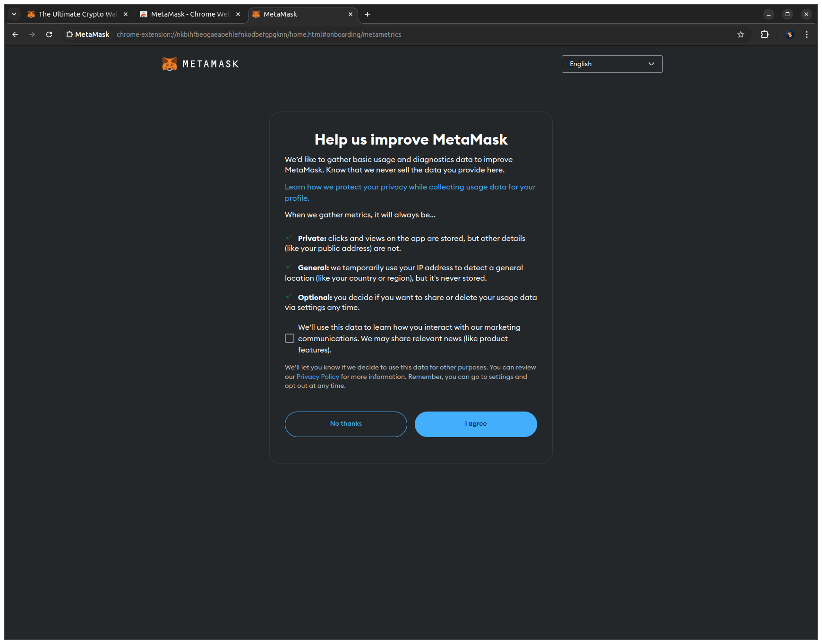This screenshot has width=822, height=644.
Task: Click the 'Optional:' bullet label
Action: click(315, 297)
